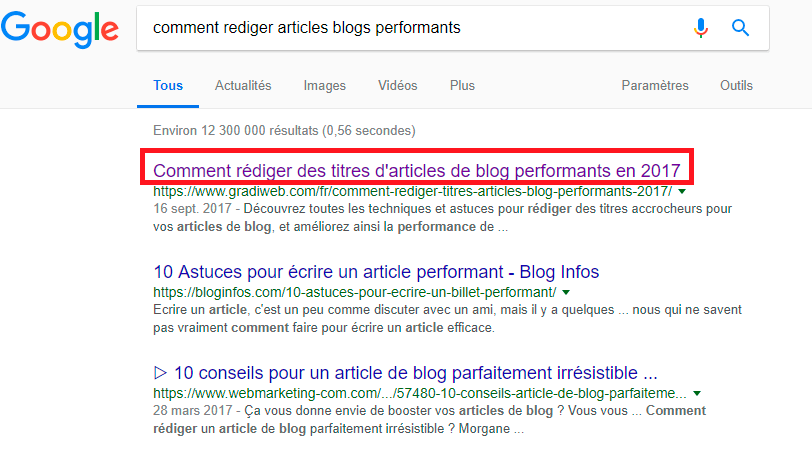The height and width of the screenshot is (450, 812).
Task: Click the green webmarketing-com.com URL text
Action: [420, 393]
